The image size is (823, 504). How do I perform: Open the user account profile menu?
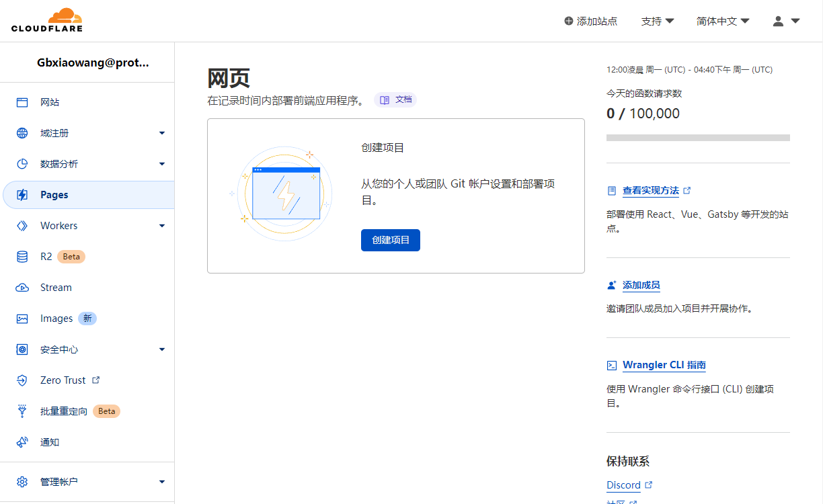tap(785, 21)
